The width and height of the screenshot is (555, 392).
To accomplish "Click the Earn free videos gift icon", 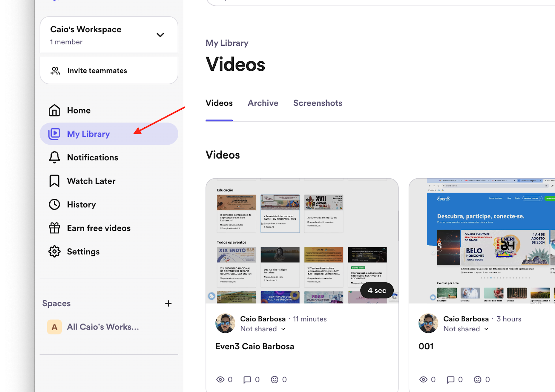I will [x=54, y=228].
